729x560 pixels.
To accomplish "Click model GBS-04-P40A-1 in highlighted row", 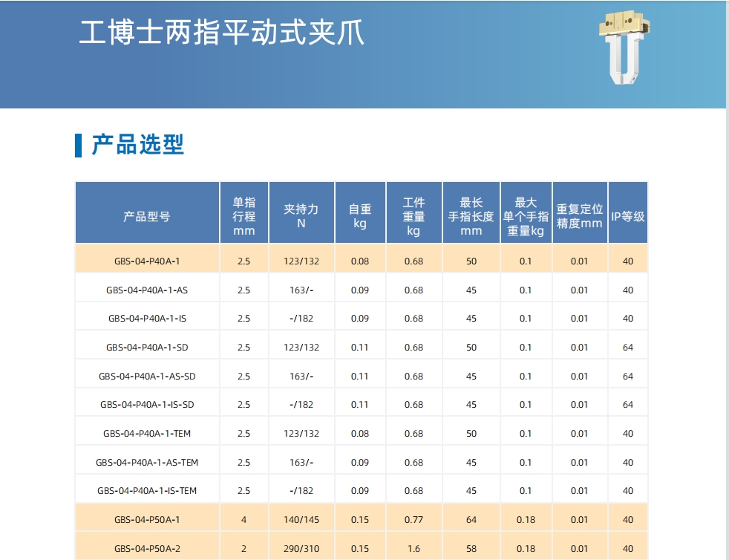I will pyautogui.click(x=147, y=261).
